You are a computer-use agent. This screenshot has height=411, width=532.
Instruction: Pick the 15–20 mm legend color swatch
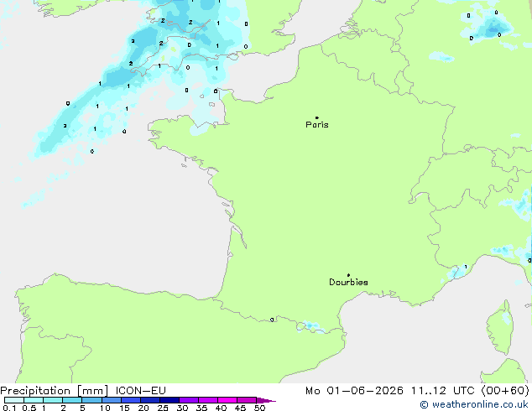click(131, 400)
